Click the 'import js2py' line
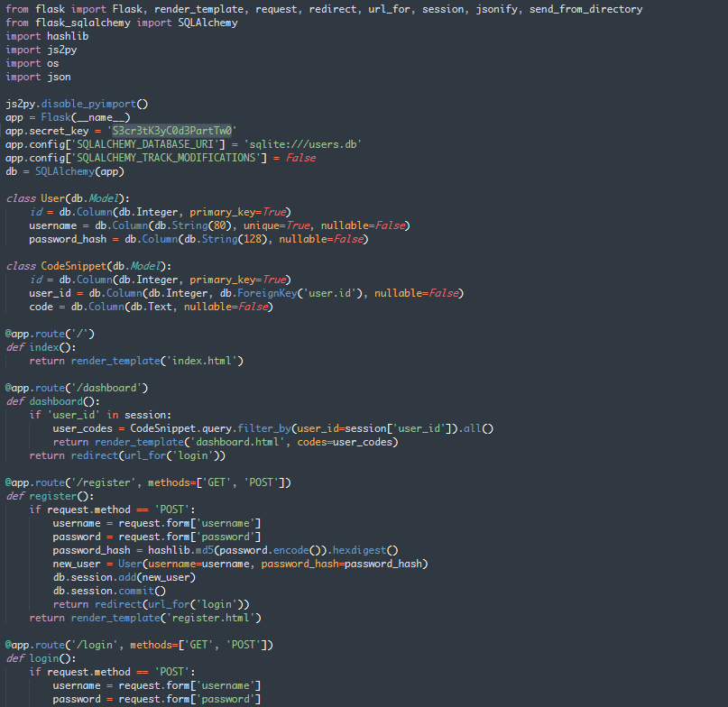 (41, 50)
